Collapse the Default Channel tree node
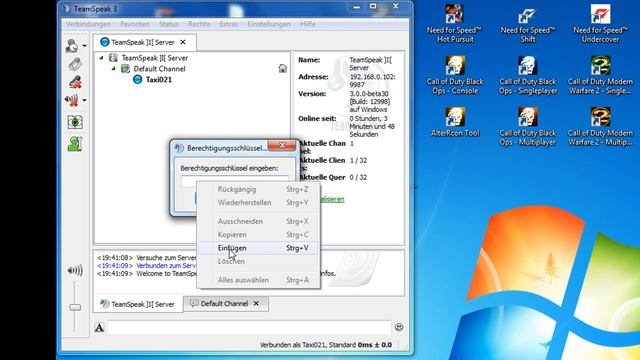This screenshot has width=640, height=360. 114,69
